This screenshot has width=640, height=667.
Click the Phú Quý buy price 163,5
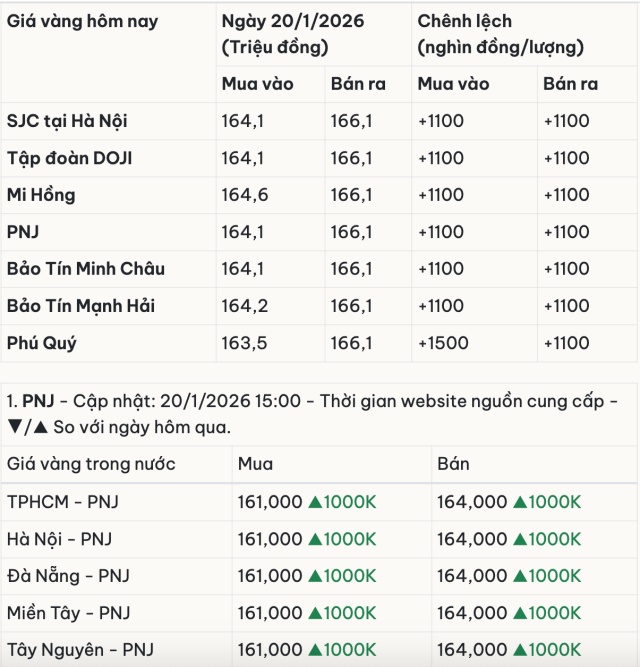[x=245, y=343]
